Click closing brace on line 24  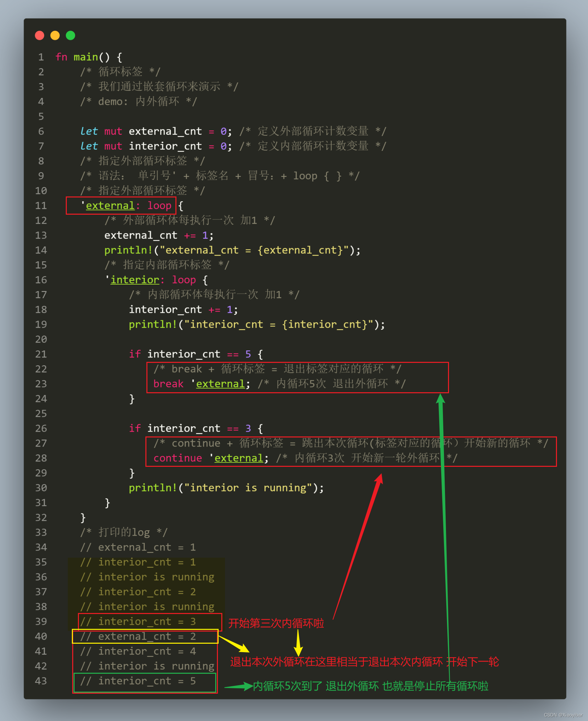coord(132,399)
